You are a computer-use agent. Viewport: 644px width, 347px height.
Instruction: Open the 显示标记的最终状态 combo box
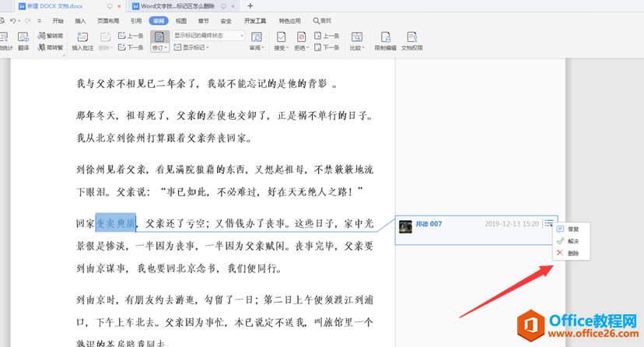point(208,36)
